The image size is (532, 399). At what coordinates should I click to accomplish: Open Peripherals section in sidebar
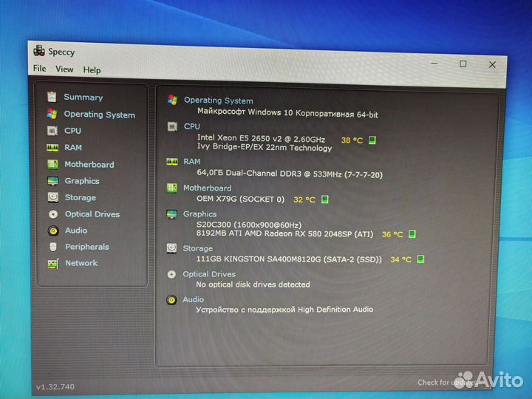pyautogui.click(x=87, y=247)
